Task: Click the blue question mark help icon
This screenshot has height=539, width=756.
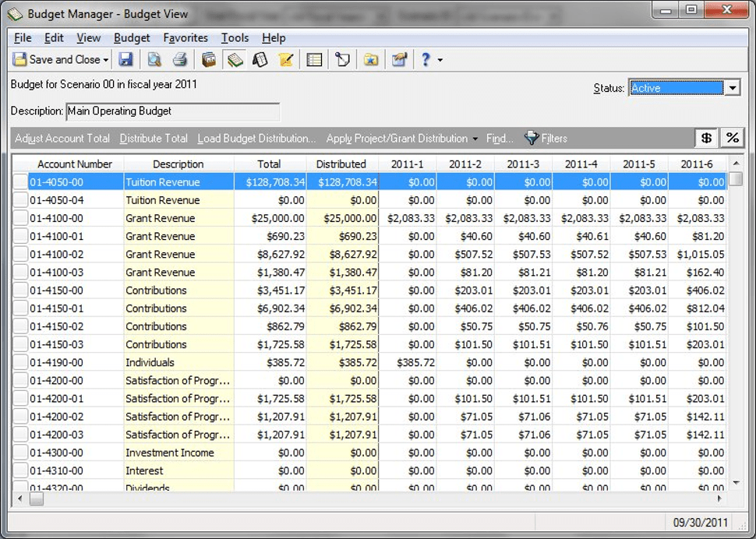Action: coord(426,60)
